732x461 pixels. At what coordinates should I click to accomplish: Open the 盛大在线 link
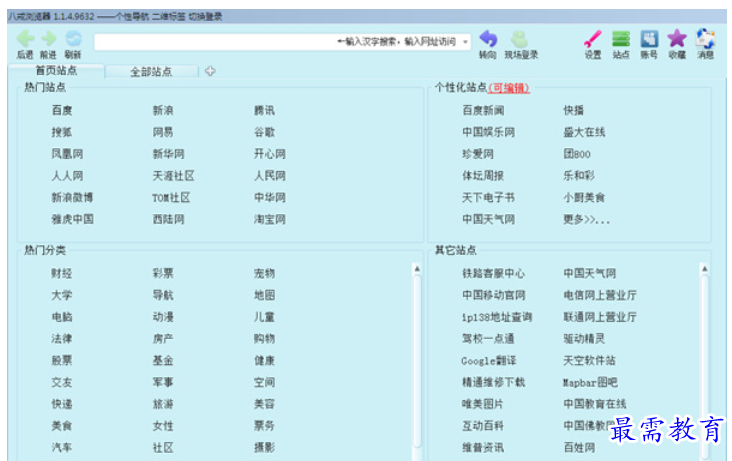(x=584, y=132)
